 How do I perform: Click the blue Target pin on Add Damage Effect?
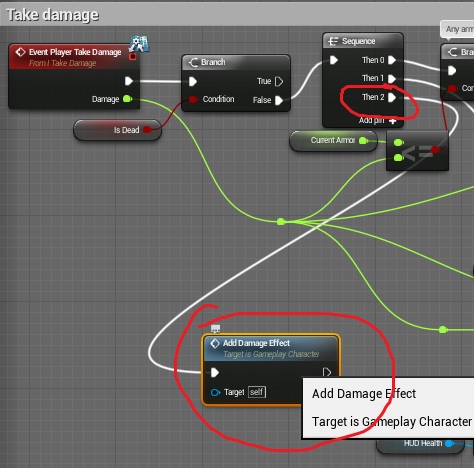tap(215, 393)
